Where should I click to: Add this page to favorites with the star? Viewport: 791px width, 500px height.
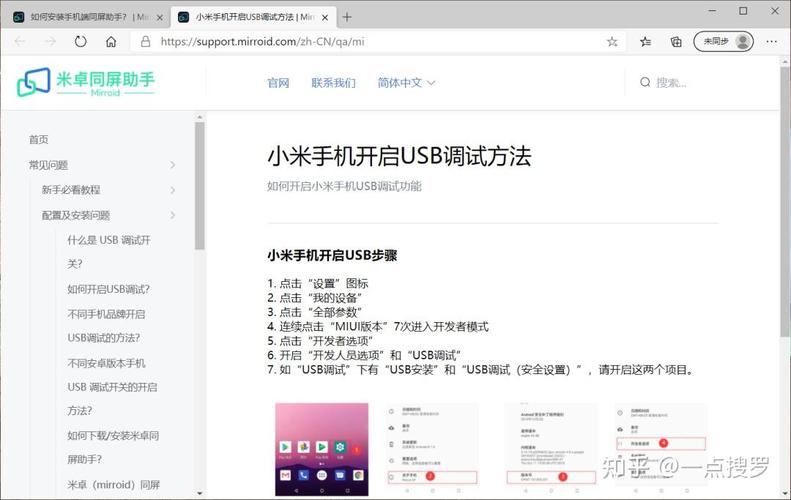coord(612,41)
